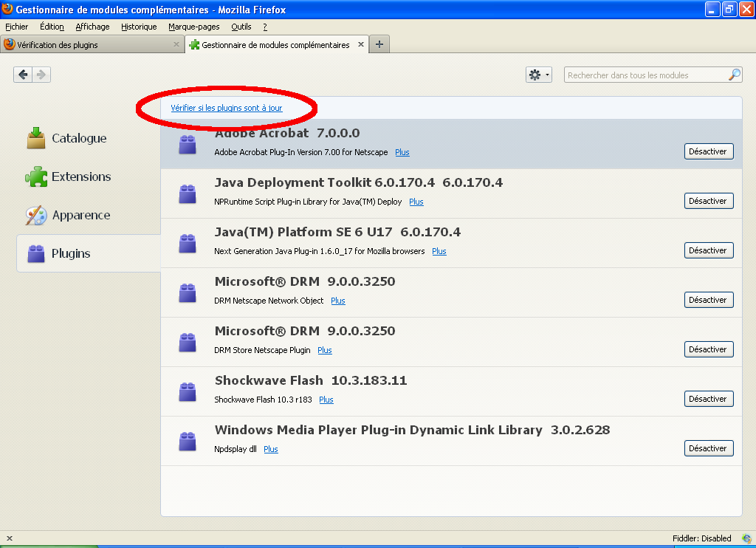756x548 pixels.
Task: Open the Extensions section
Action: click(x=68, y=177)
